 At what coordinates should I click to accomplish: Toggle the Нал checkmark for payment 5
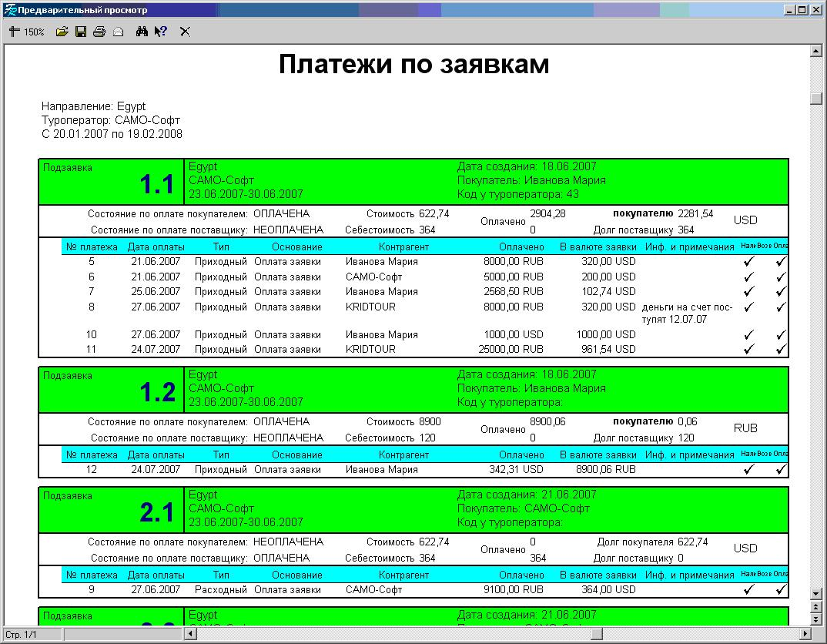pos(748,263)
